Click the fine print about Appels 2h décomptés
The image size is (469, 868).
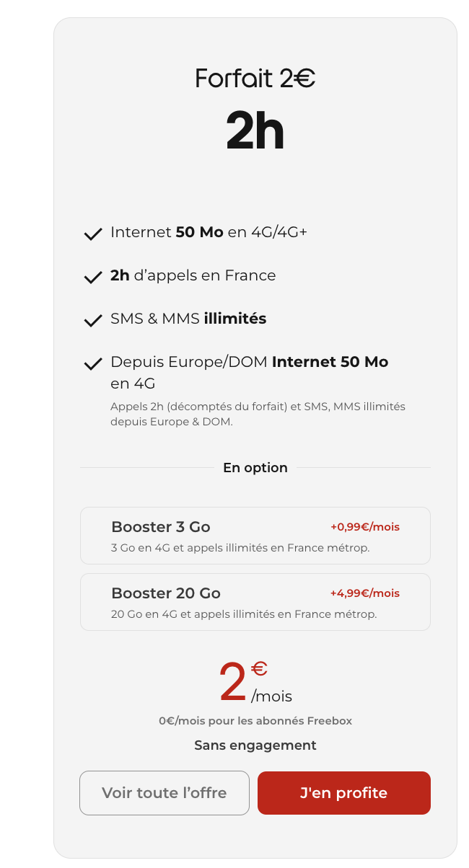pyautogui.click(x=258, y=414)
